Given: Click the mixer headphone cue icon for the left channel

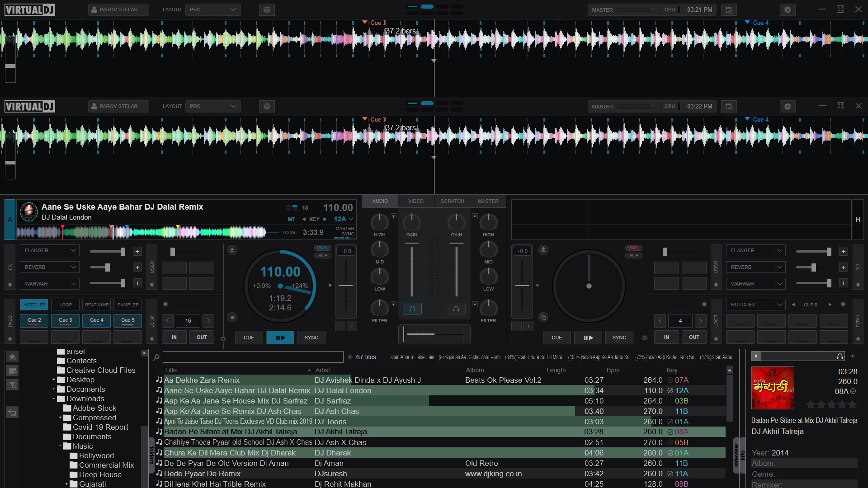Looking at the screenshot, I should click(412, 309).
